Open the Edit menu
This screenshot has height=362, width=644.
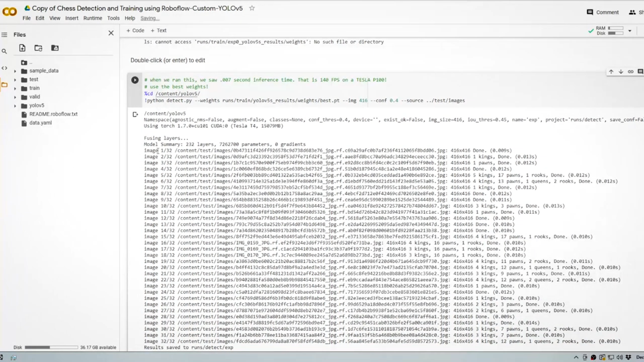coord(40,18)
